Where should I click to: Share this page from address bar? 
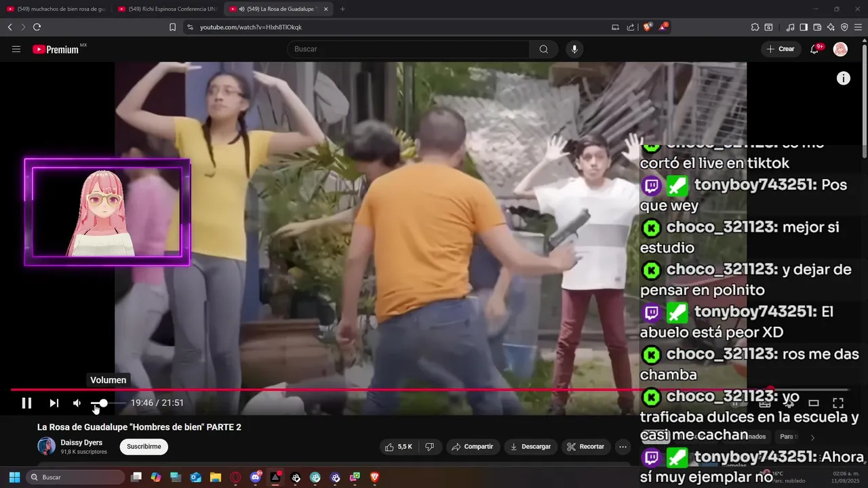(631, 27)
